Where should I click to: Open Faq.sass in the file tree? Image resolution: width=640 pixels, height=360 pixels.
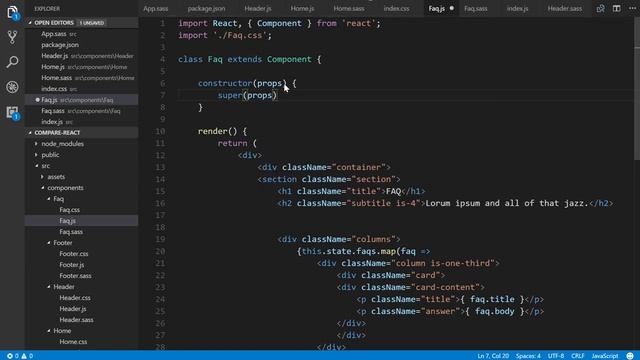[x=71, y=232]
